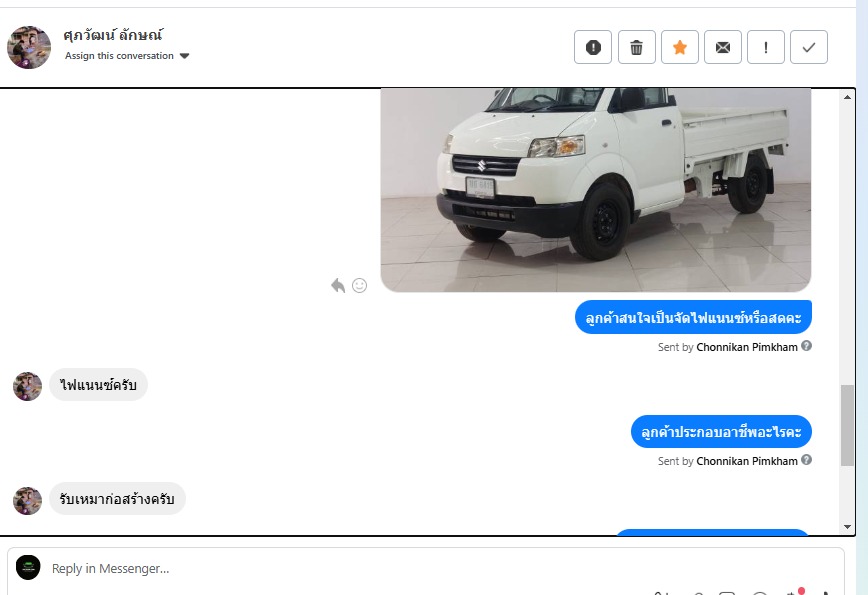Delete the conversation with the trash icon

(x=637, y=47)
